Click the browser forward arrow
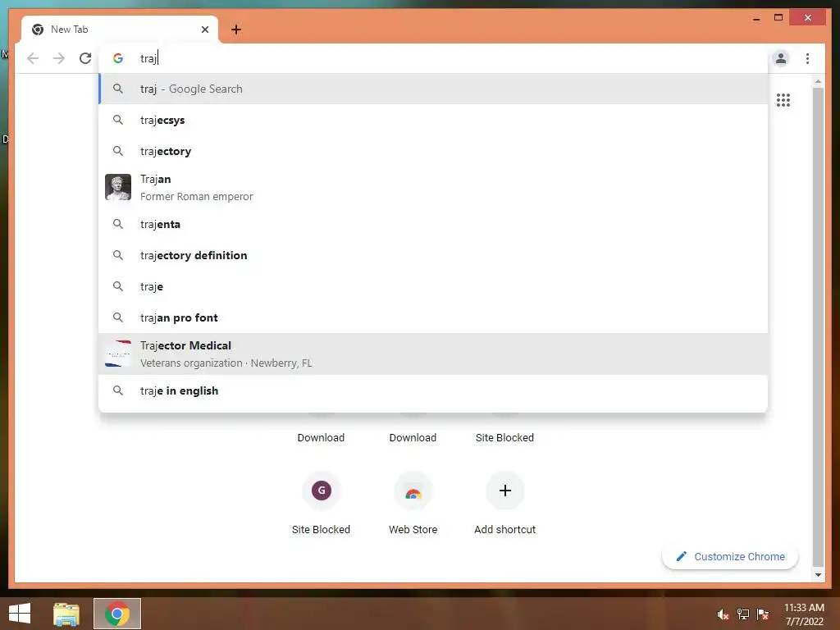Screen dimensions: 840x630 tap(59, 58)
